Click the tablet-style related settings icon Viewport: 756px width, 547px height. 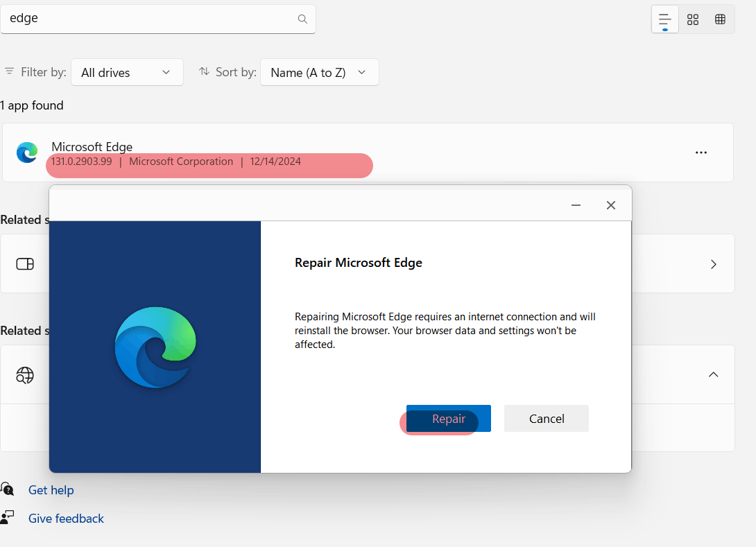coord(25,263)
